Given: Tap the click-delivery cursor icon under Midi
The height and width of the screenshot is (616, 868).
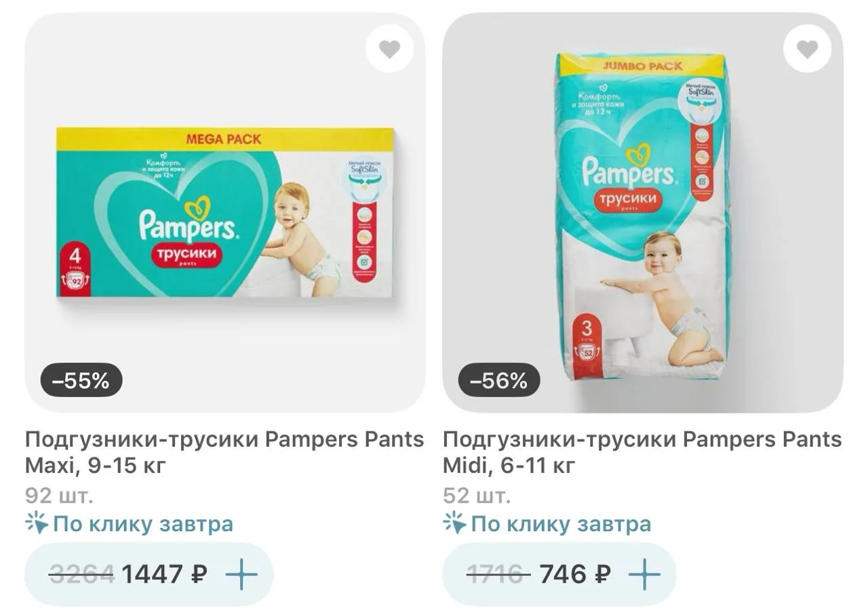Looking at the screenshot, I should pyautogui.click(x=455, y=523).
